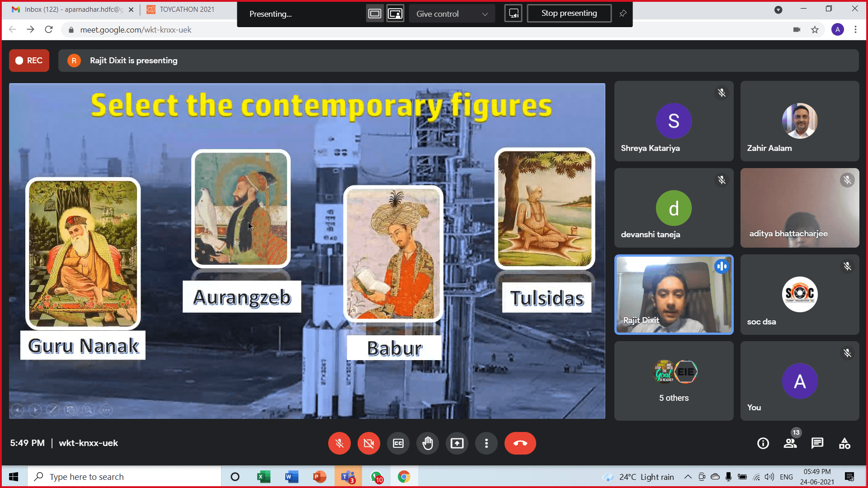
Task: Select devanshi taneja participant tile
Action: pos(674,208)
